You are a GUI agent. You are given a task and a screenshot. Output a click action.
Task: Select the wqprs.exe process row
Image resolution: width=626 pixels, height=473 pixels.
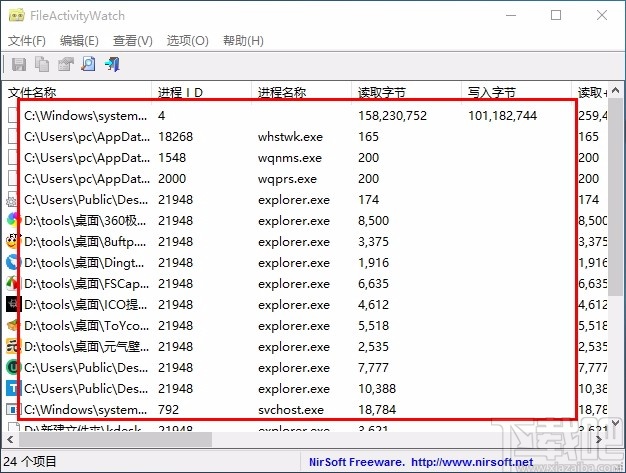pyautogui.click(x=305, y=178)
